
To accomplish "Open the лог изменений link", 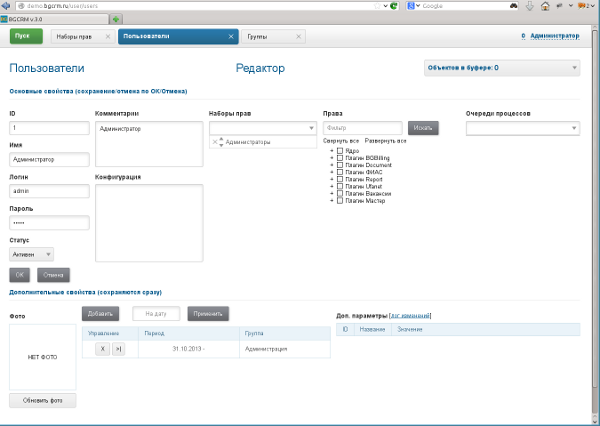I will (x=410, y=316).
